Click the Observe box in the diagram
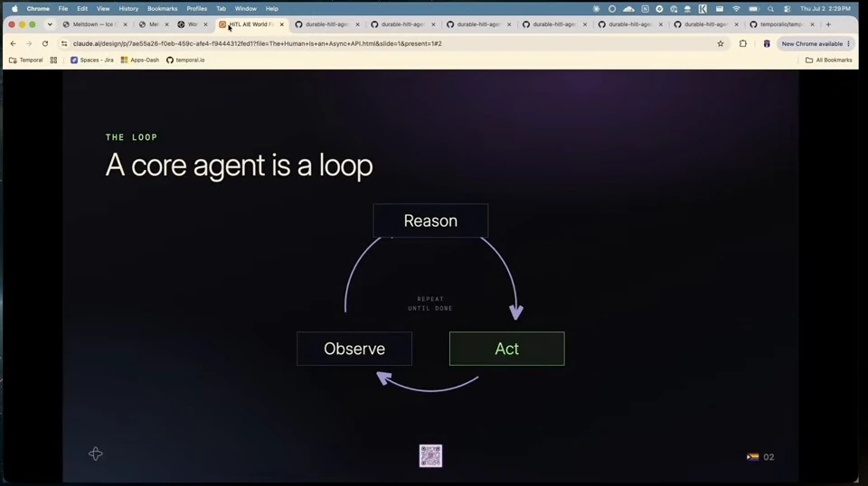Viewport: 868px width, 486px height. (x=354, y=349)
